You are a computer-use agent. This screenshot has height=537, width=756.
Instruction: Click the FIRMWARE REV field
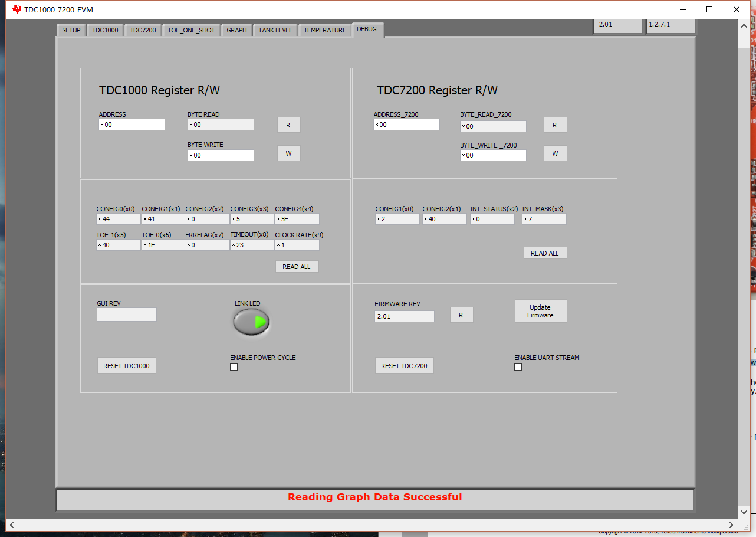pos(405,316)
